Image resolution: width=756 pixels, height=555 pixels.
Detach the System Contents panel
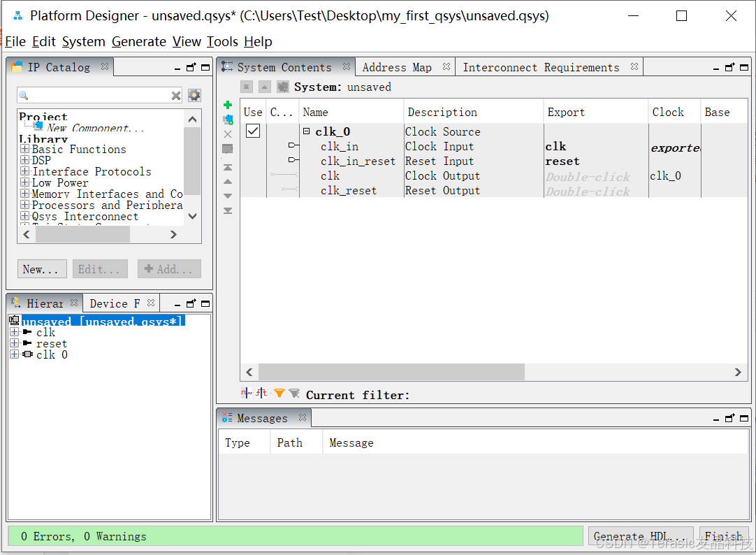click(730, 67)
